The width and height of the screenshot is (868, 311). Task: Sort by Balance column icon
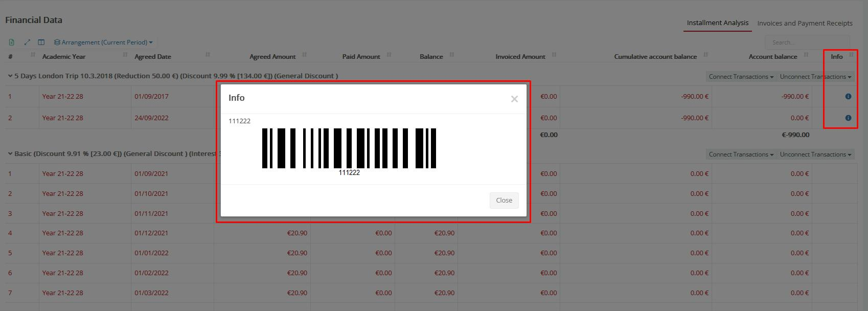pos(452,54)
